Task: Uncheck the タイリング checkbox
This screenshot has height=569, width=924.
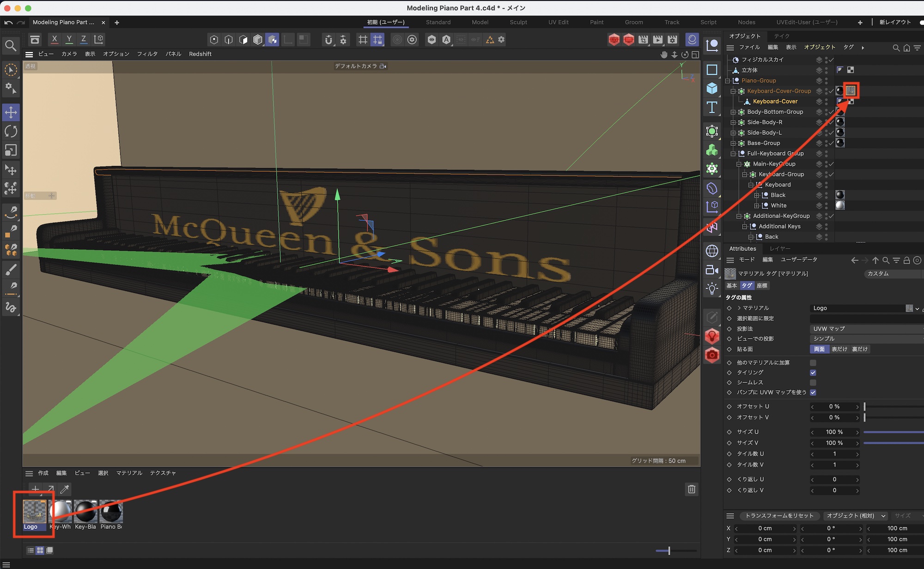Action: (813, 373)
